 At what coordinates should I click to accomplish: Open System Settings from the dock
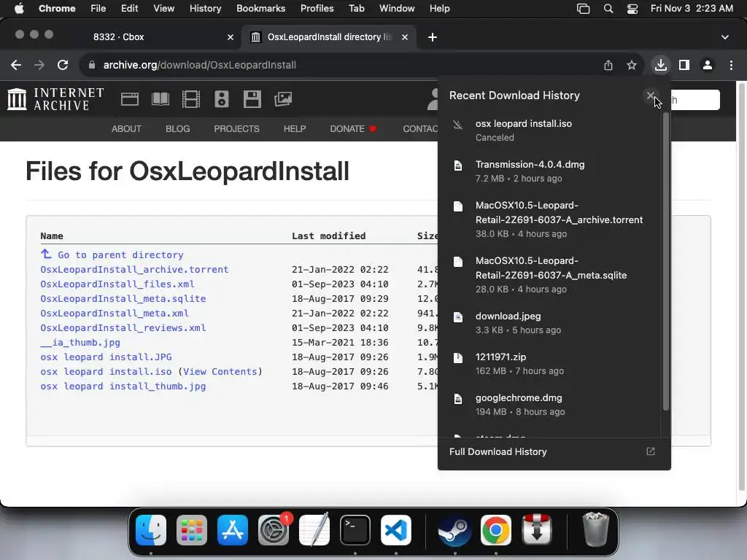[x=274, y=530]
